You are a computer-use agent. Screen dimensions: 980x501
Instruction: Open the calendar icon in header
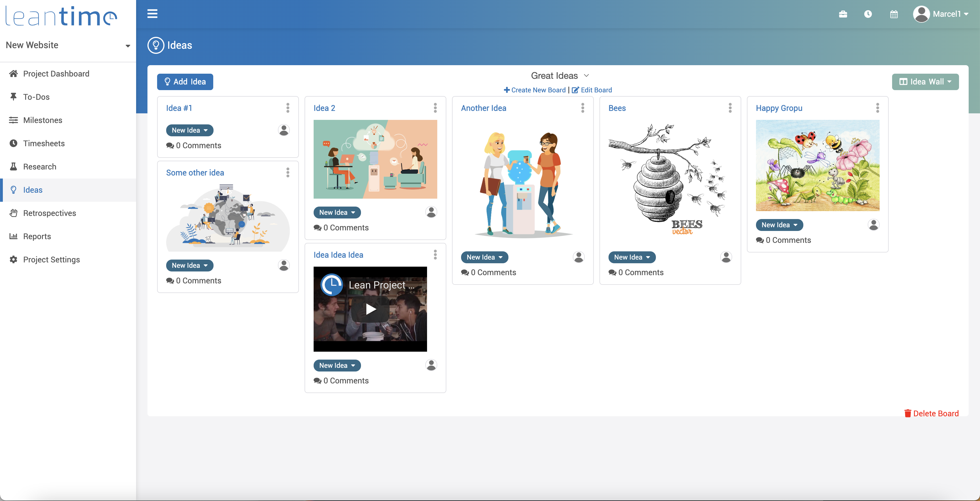pos(894,14)
